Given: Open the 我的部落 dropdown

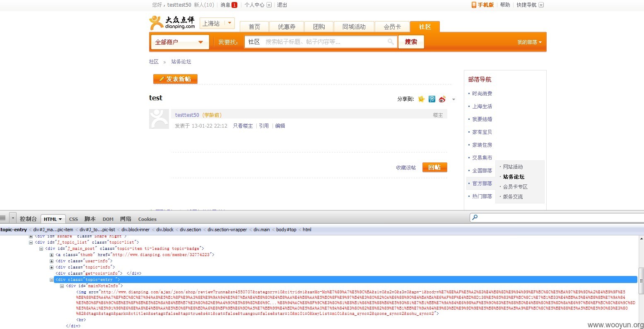Looking at the screenshot, I should pyautogui.click(x=529, y=42).
